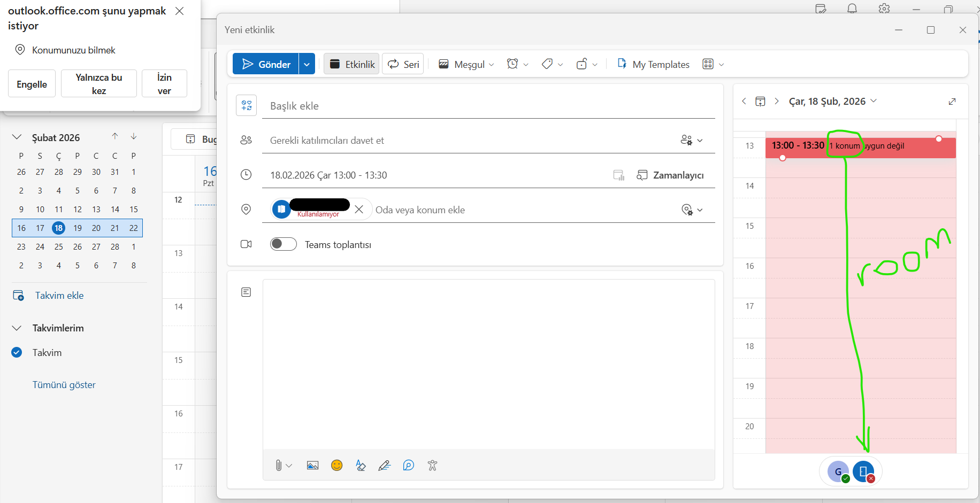
Task: Click İzin ver in permission prompt
Action: pos(164,84)
